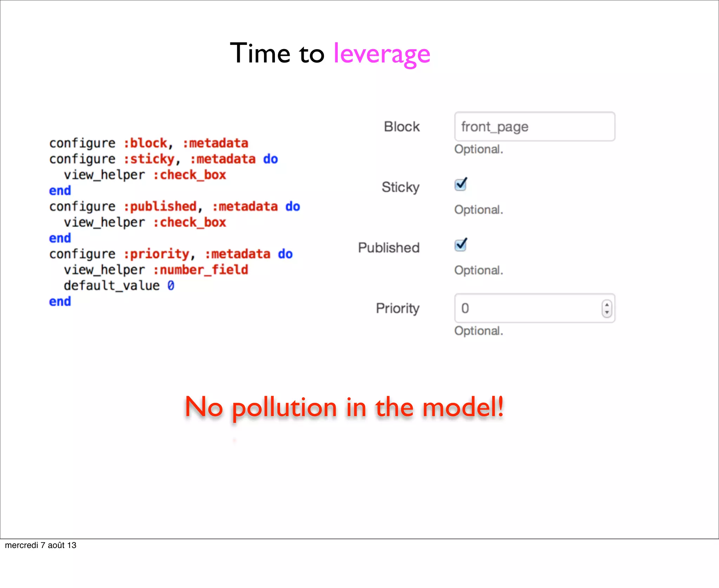Click code line 'configure :block, :metadata'
The image size is (719, 588).
pos(149,143)
